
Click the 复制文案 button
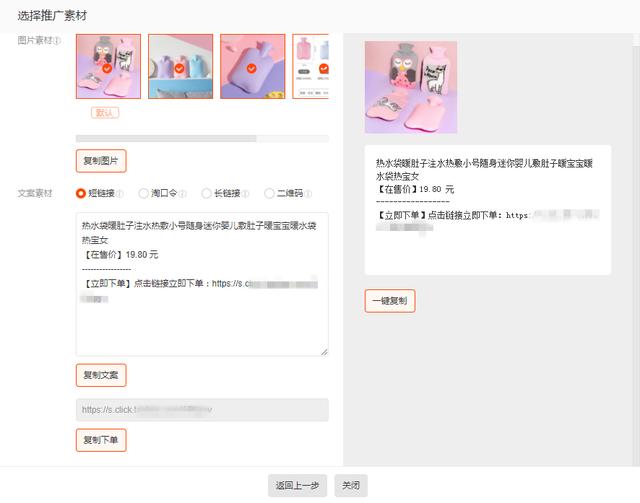[101, 375]
